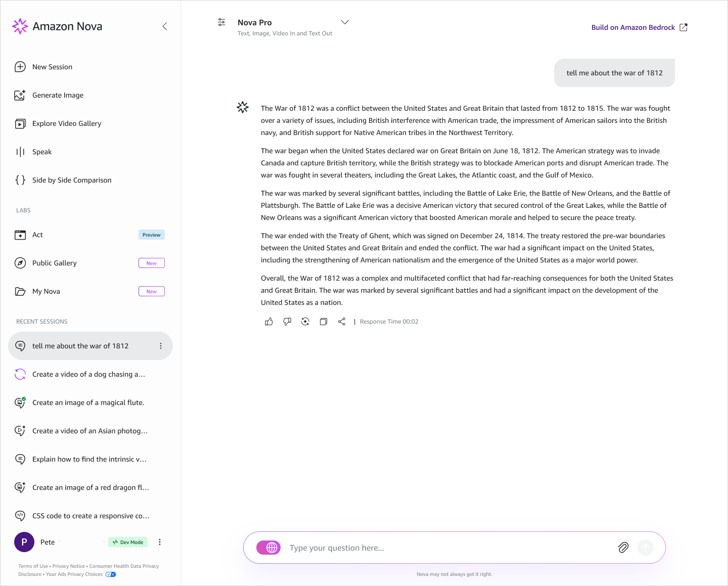Open the Build on Amazon Bedrock link
This screenshot has width=728, height=586.
[x=639, y=27]
